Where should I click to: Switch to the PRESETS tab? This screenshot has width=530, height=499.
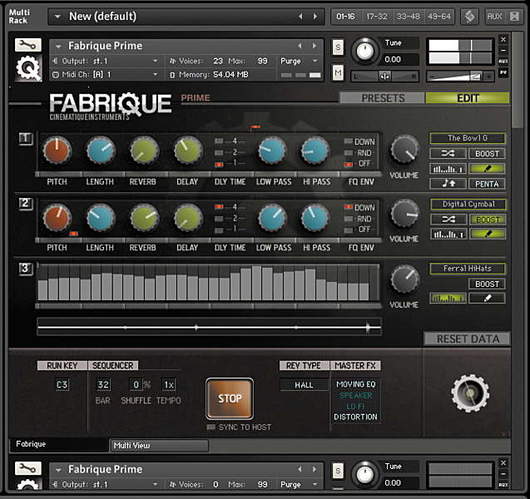(383, 98)
